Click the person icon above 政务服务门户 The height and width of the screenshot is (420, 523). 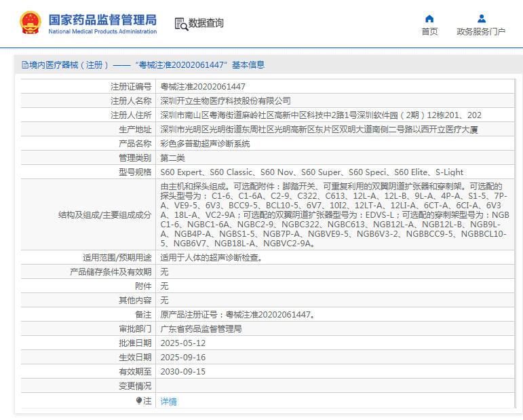click(481, 18)
